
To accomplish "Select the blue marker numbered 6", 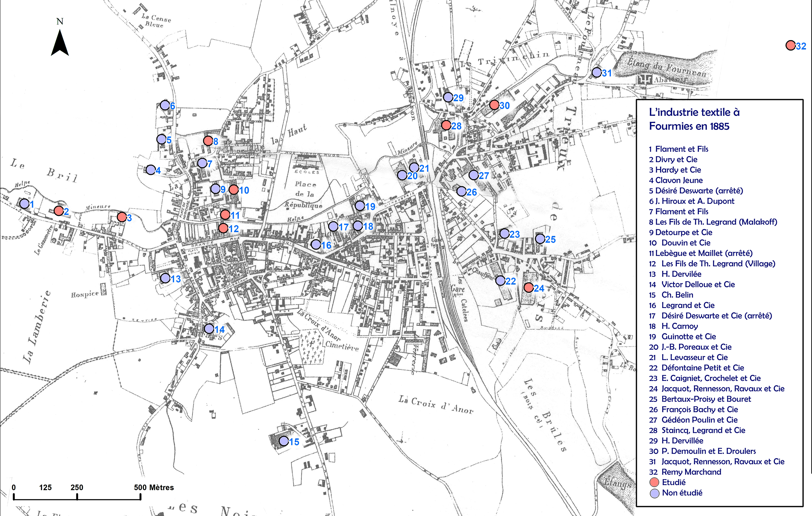I will (165, 105).
